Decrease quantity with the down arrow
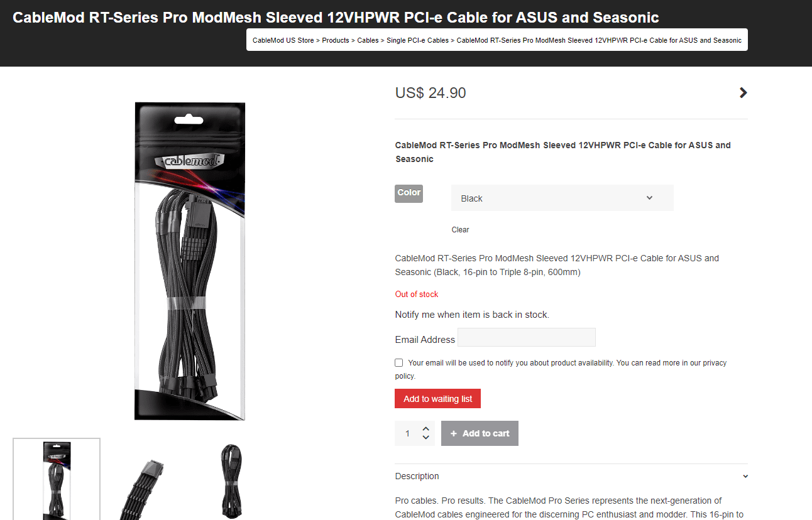Viewport: 812px width, 520px height. [x=425, y=438]
